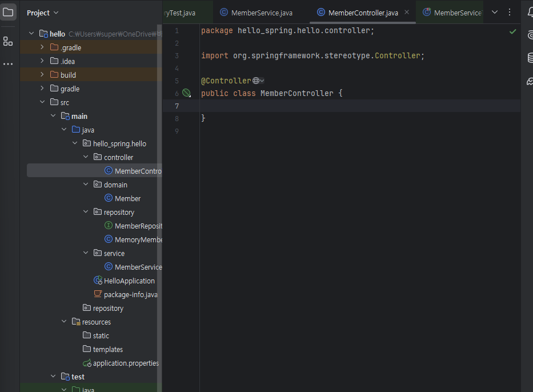The height and width of the screenshot is (392, 533).
Task: Collapse the domain package
Action: pos(86,184)
